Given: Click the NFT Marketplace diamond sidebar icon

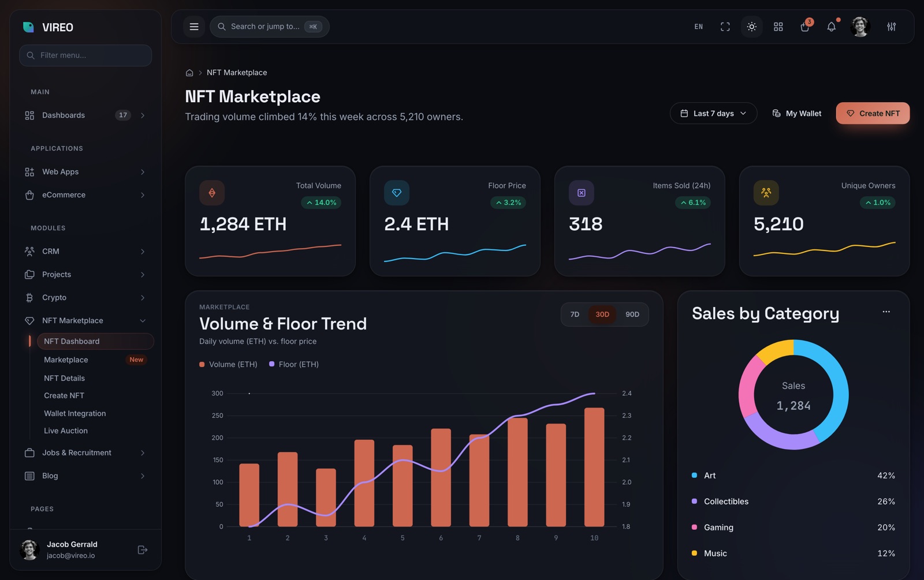Looking at the screenshot, I should coord(29,321).
